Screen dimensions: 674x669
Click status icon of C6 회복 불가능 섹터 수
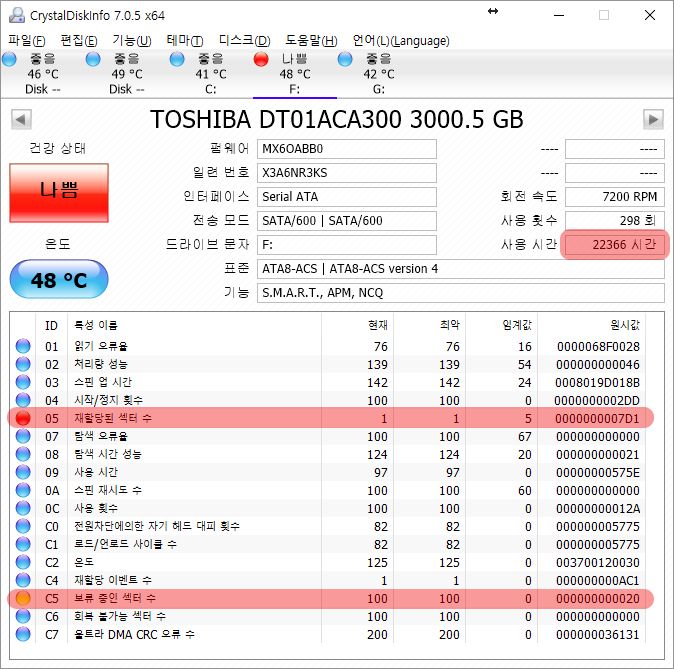pyautogui.click(x=23, y=616)
